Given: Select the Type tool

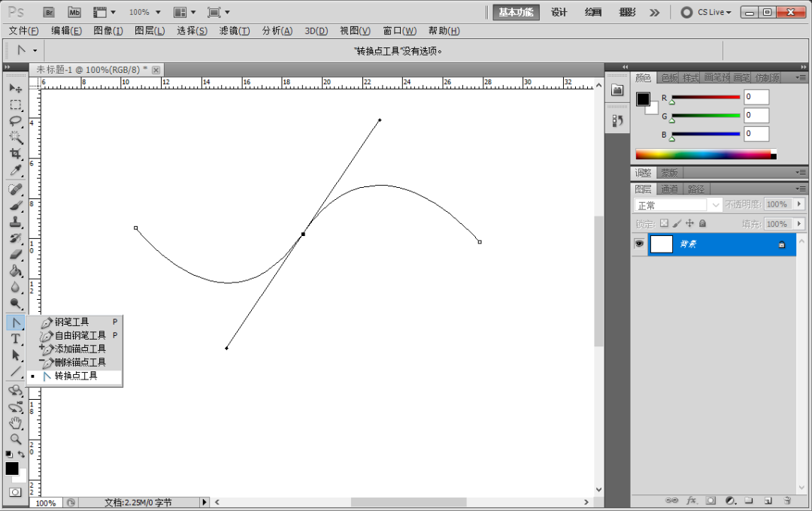Looking at the screenshot, I should click(16, 339).
